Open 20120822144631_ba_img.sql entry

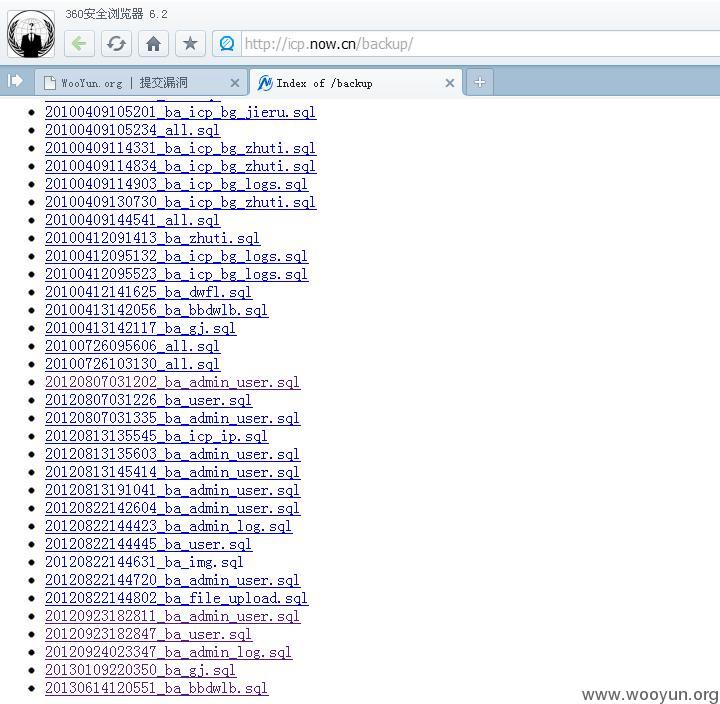point(144,562)
